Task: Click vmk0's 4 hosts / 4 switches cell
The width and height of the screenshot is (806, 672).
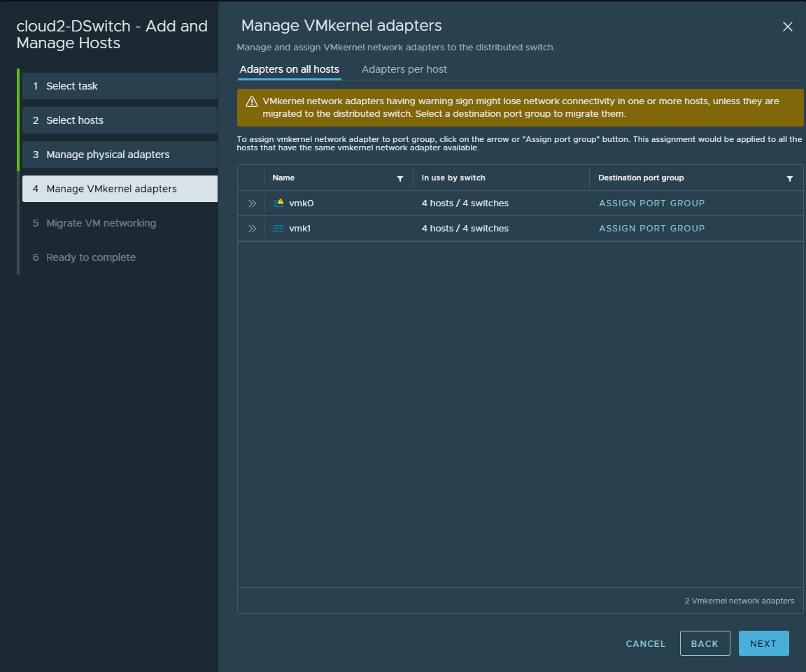Action: (465, 203)
